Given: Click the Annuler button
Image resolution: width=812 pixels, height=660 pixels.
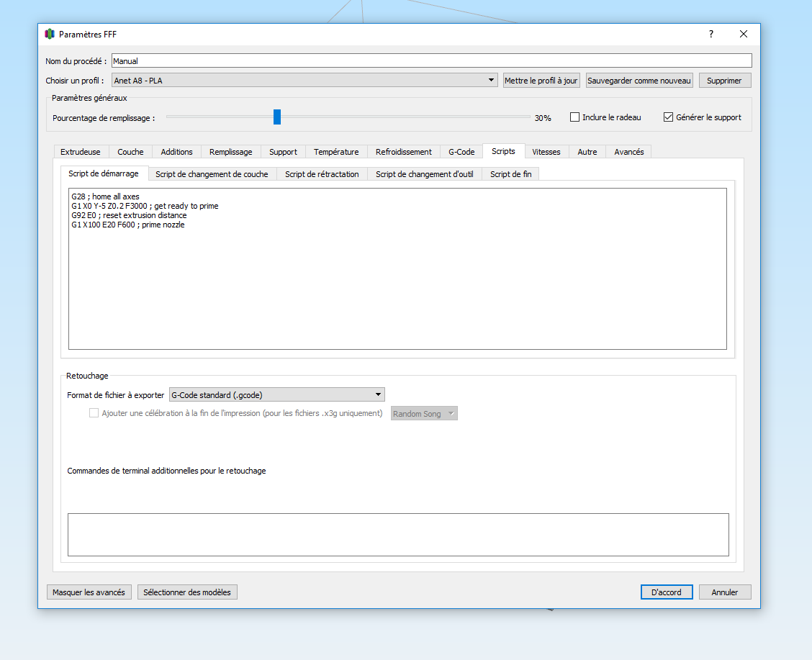Looking at the screenshot, I should pos(724,592).
